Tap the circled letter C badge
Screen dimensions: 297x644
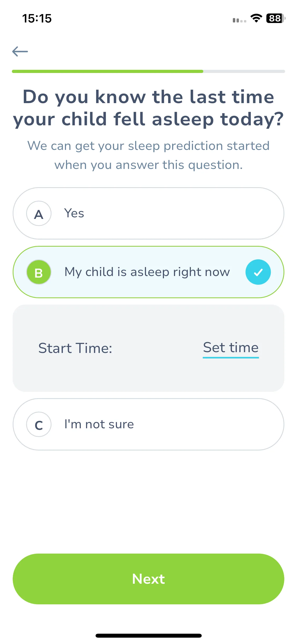(x=39, y=424)
